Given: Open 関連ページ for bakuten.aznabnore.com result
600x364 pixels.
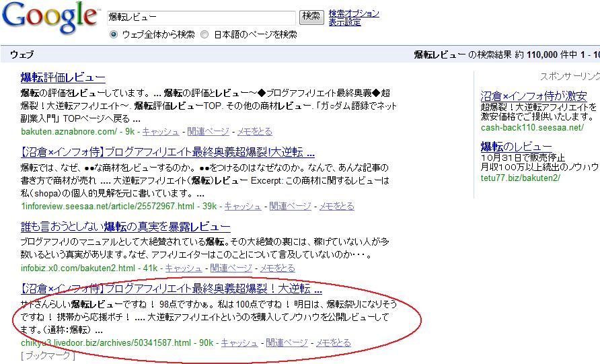Looking at the screenshot, I should [208, 132].
